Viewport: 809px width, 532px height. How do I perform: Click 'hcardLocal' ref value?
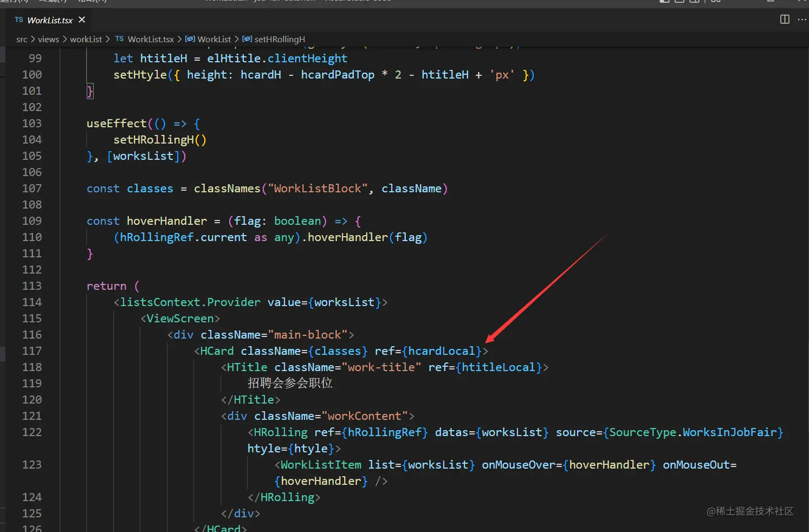click(x=442, y=351)
